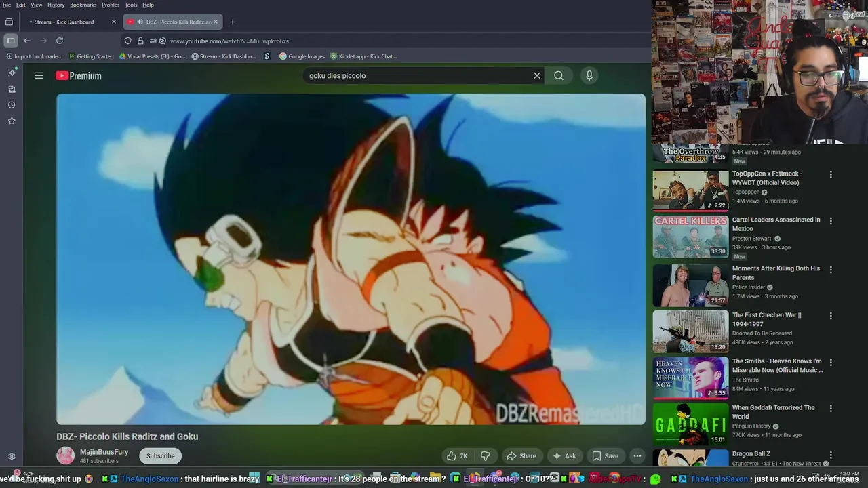This screenshot has width=868, height=488.
Task: Like the video with thumbs up
Action: [456, 456]
